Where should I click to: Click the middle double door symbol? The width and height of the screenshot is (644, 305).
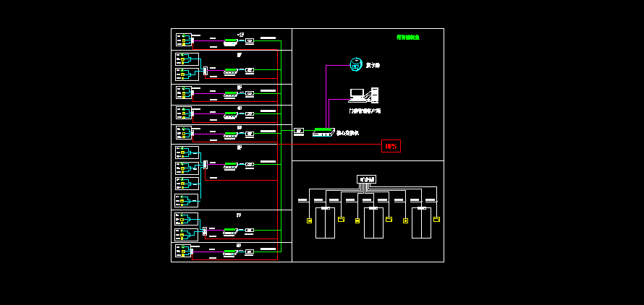pyautogui.click(x=373, y=223)
